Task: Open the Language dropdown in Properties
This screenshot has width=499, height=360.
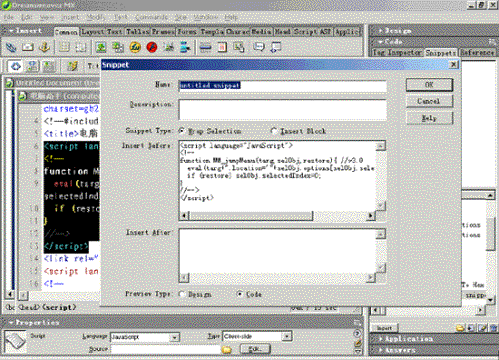Action: point(174,337)
